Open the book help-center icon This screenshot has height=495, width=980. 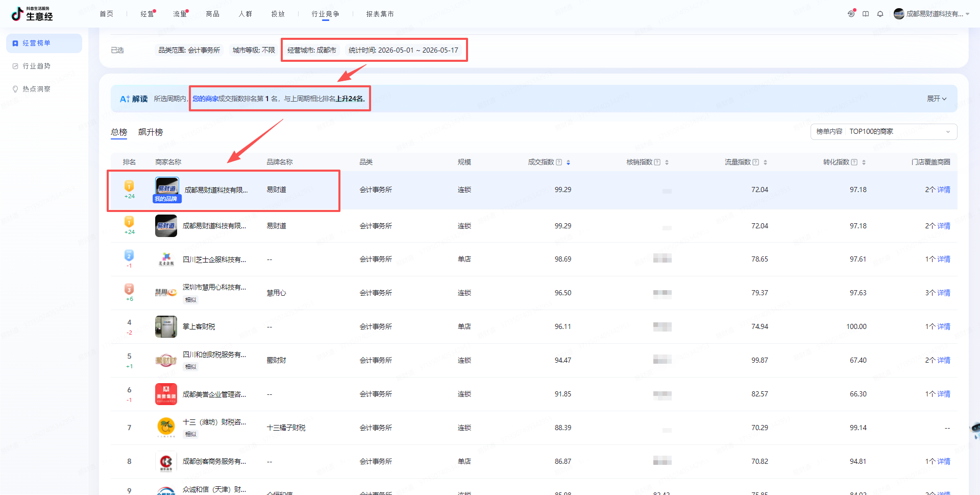pyautogui.click(x=866, y=14)
